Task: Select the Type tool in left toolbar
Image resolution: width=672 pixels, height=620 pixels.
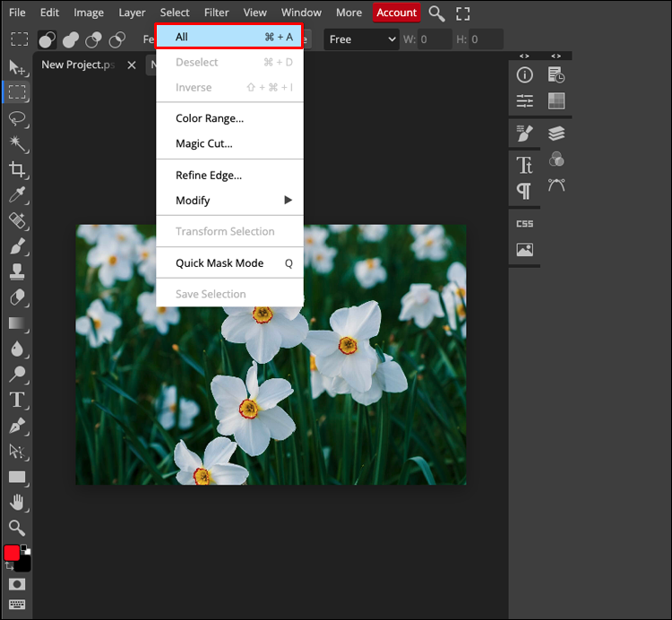Action: coord(17,400)
